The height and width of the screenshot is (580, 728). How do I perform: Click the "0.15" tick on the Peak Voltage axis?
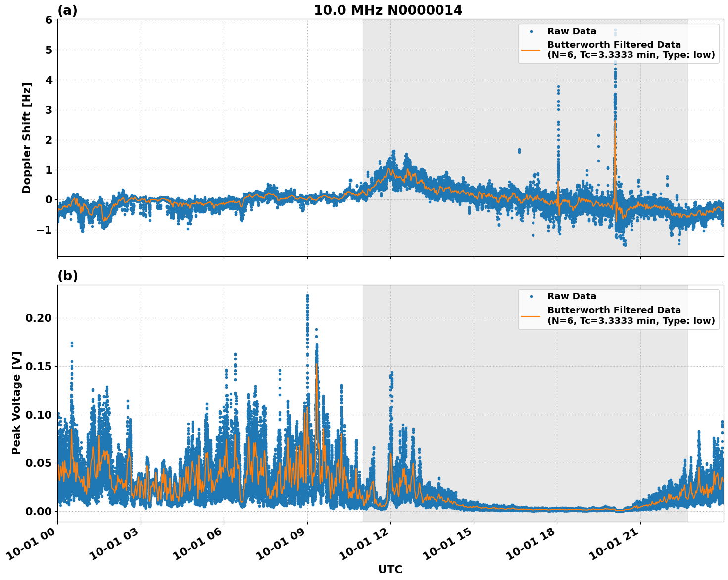tap(39, 366)
